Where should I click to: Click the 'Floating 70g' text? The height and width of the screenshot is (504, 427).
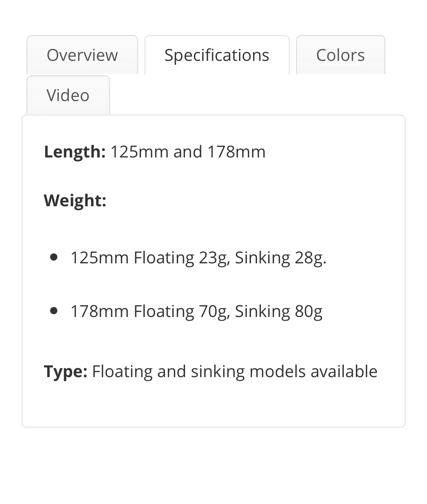click(x=182, y=311)
